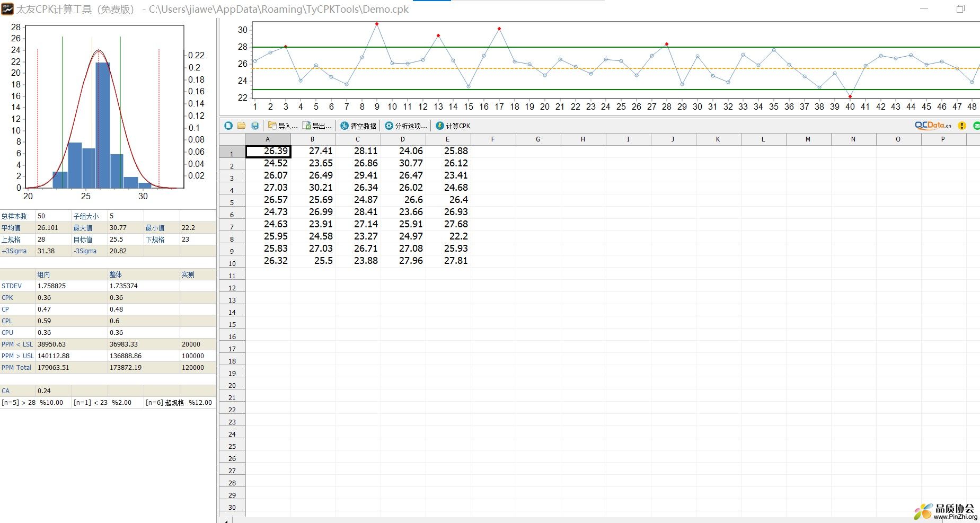Click the PPM Total 组内 value 179063.51
The image size is (980, 523).
tap(72, 368)
